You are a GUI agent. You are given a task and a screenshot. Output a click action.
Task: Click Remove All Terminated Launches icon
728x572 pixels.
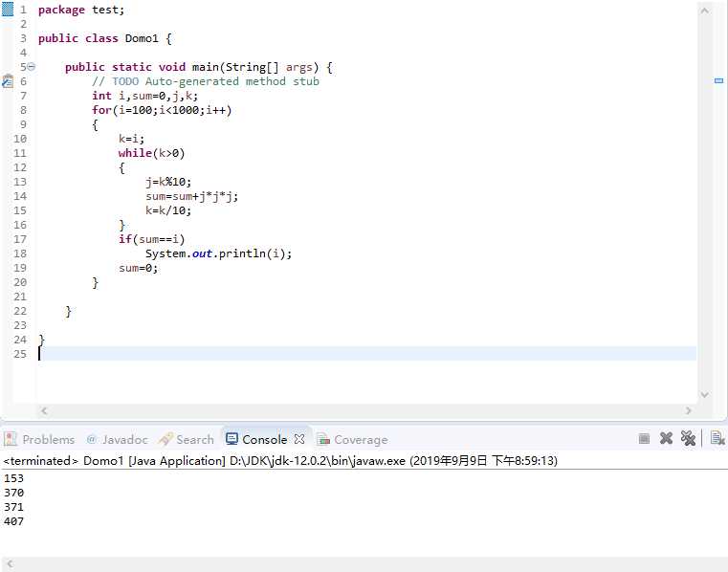pos(688,438)
